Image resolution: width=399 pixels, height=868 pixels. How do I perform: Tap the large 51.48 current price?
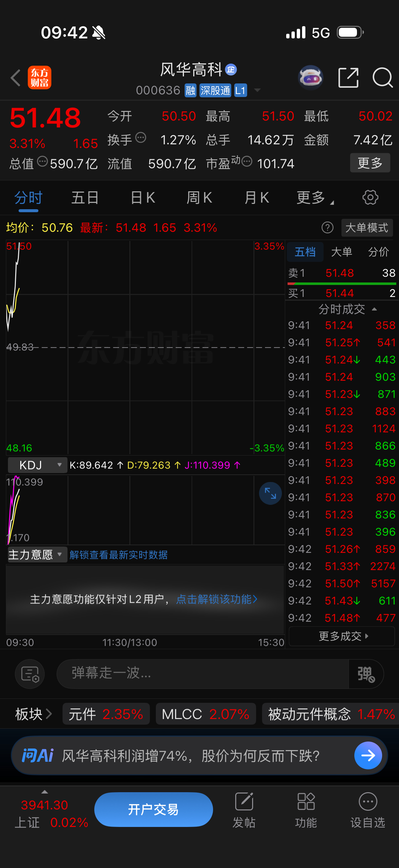(45, 118)
